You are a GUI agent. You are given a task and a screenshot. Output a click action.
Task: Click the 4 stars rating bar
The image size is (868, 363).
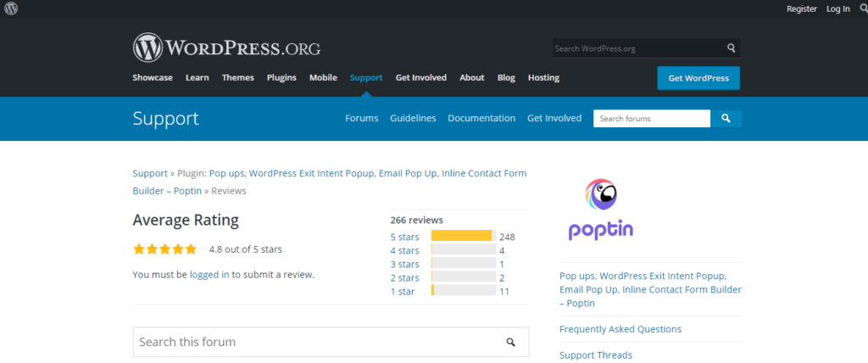(x=464, y=249)
